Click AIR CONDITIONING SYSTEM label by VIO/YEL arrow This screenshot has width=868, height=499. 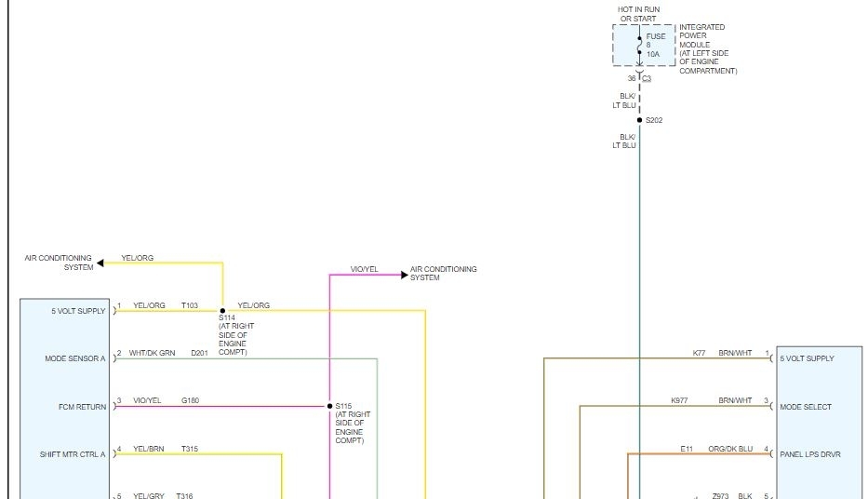click(x=444, y=273)
